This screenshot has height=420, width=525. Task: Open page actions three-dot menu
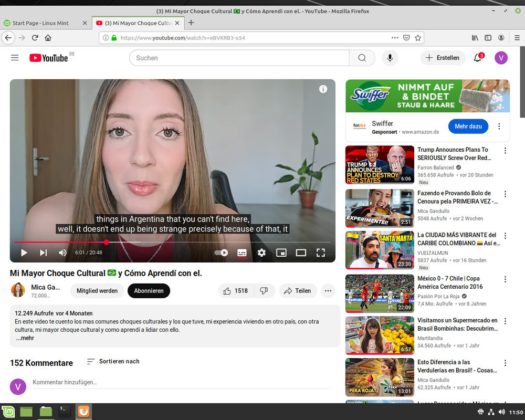pos(395,38)
